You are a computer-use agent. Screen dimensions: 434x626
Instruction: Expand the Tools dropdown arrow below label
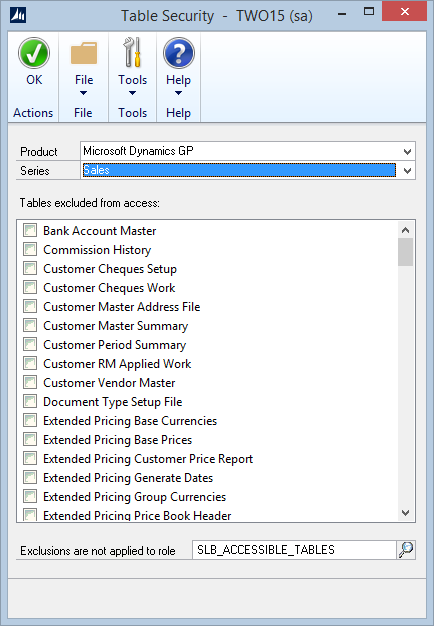(132, 93)
